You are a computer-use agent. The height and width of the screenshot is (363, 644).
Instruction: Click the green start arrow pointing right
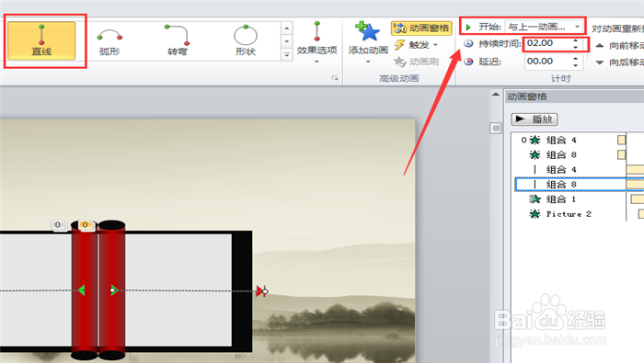tap(115, 290)
